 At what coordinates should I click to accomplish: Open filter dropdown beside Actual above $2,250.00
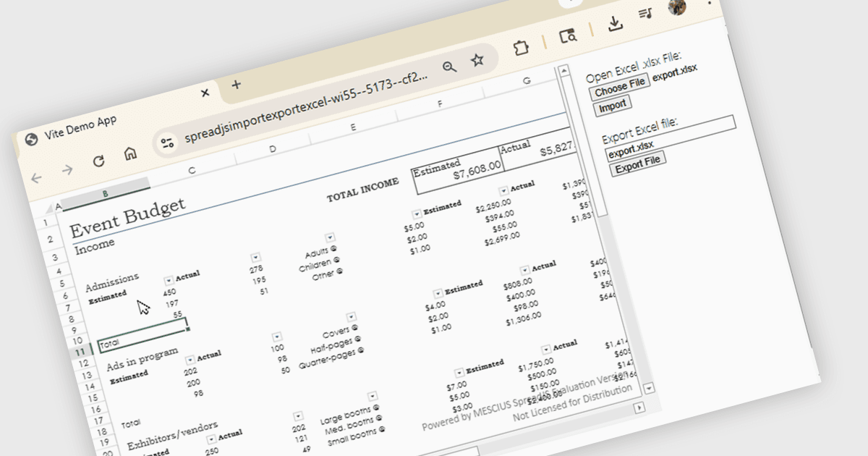coord(503,191)
